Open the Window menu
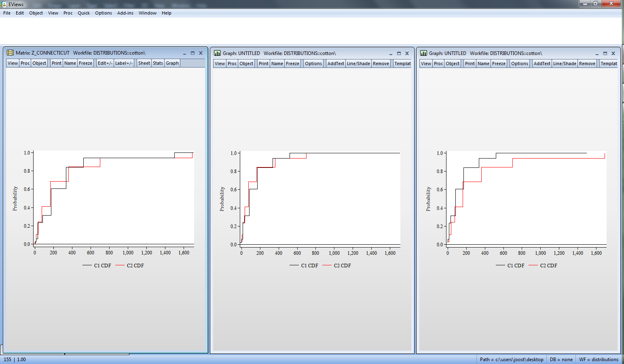This screenshot has height=364, width=624. pyautogui.click(x=148, y=13)
